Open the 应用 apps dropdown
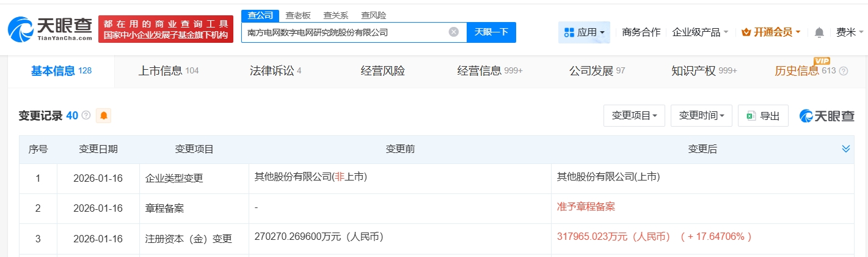 coord(584,32)
